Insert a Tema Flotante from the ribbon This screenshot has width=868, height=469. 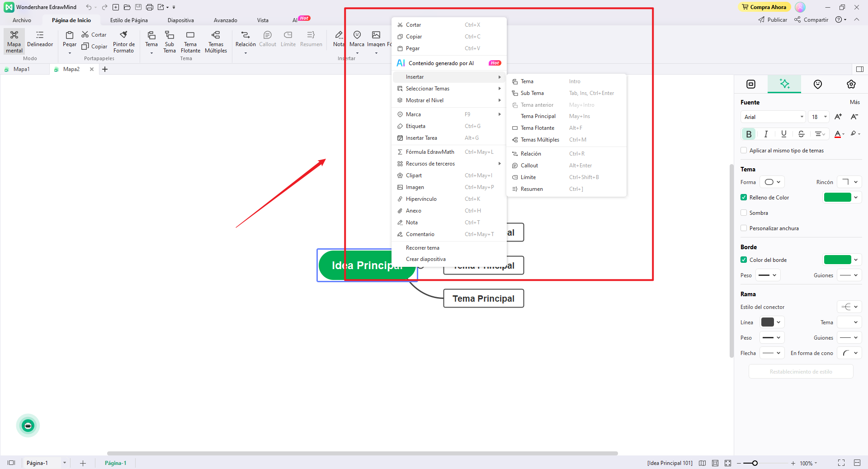pos(190,42)
